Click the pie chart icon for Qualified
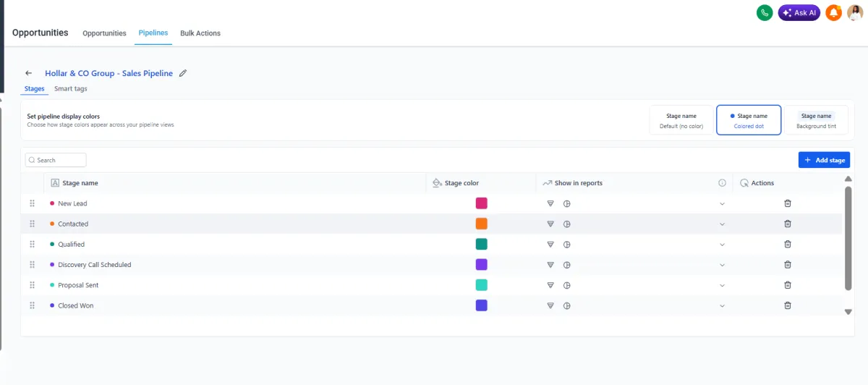Screen dimensions: 868x385 tap(567, 244)
